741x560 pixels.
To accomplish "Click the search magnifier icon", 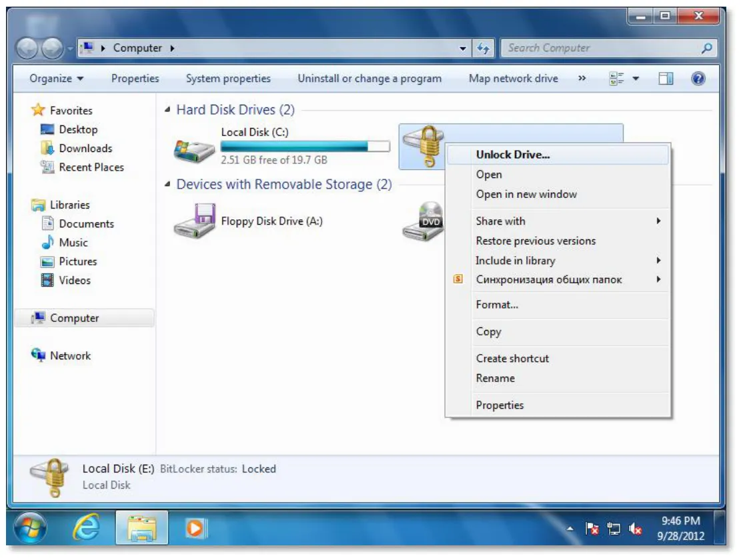I will (707, 48).
